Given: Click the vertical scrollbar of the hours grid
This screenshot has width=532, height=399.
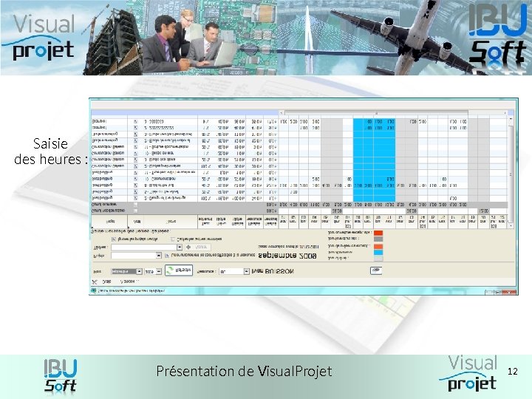Looking at the screenshot, I should click(x=511, y=173).
